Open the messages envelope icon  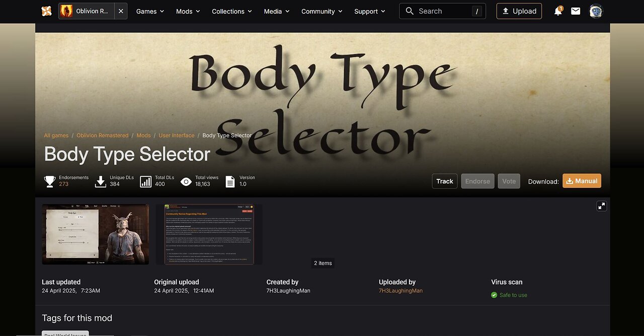[x=576, y=11]
